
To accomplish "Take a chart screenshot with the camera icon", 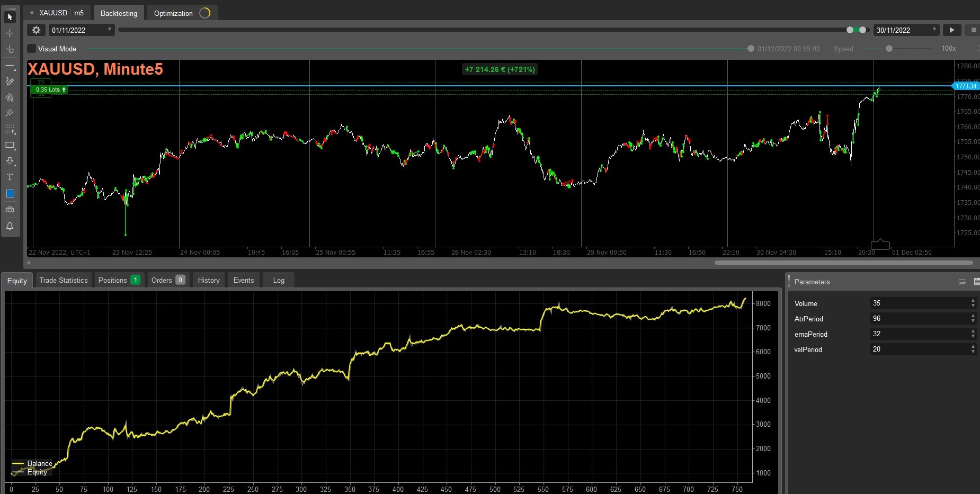I will (x=10, y=210).
